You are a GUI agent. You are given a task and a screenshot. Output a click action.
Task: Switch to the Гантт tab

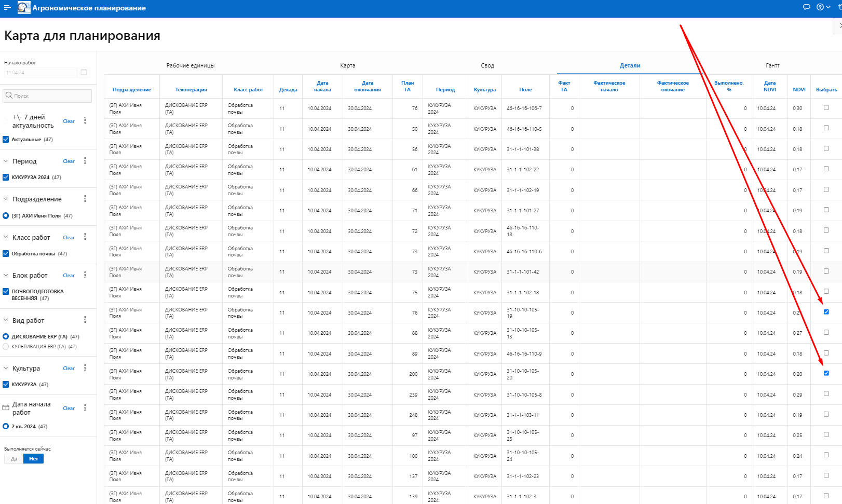[772, 66]
